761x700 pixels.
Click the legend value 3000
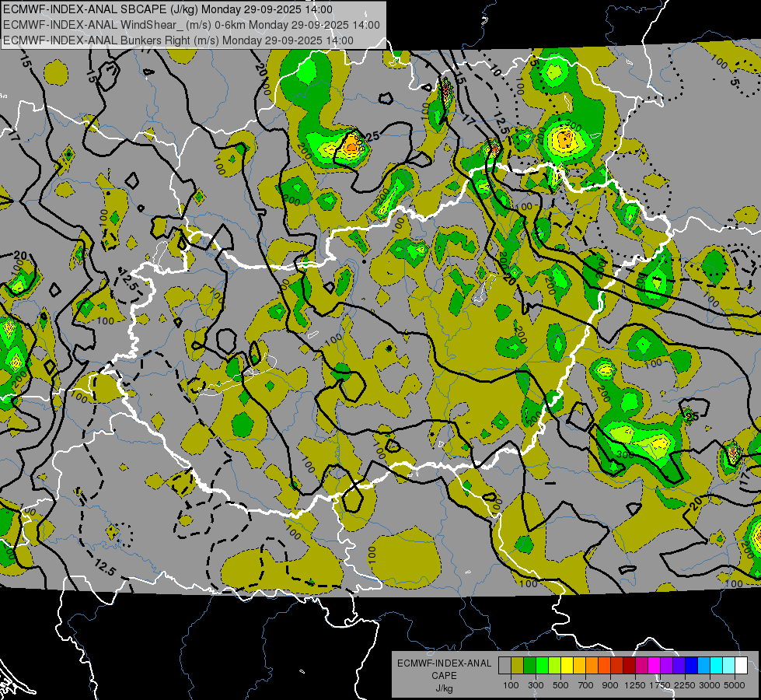click(710, 685)
